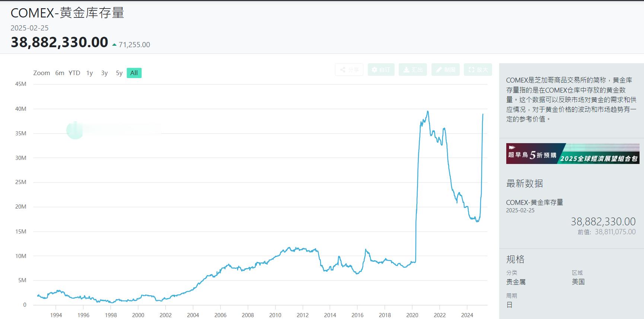Click the 分享 share button

click(x=349, y=70)
